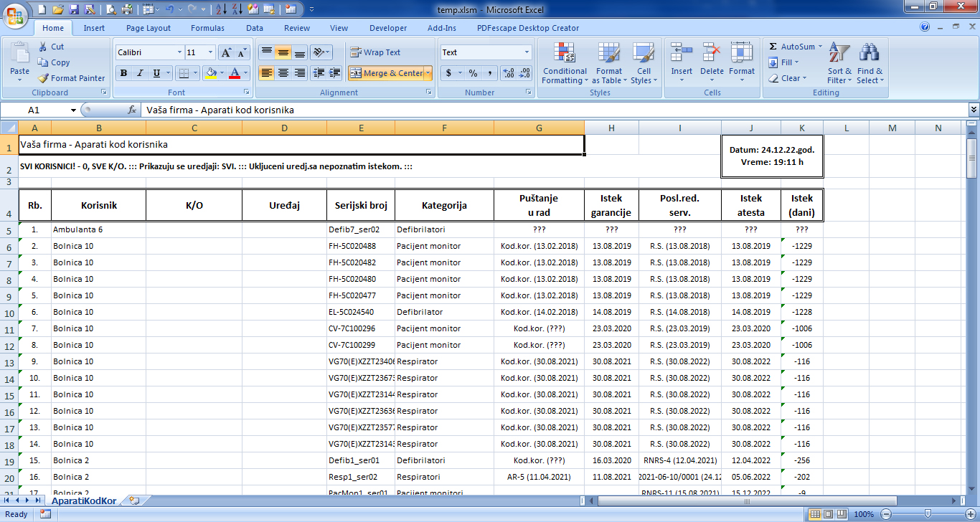Open the font size dropdown
980x522 pixels.
pyautogui.click(x=210, y=52)
